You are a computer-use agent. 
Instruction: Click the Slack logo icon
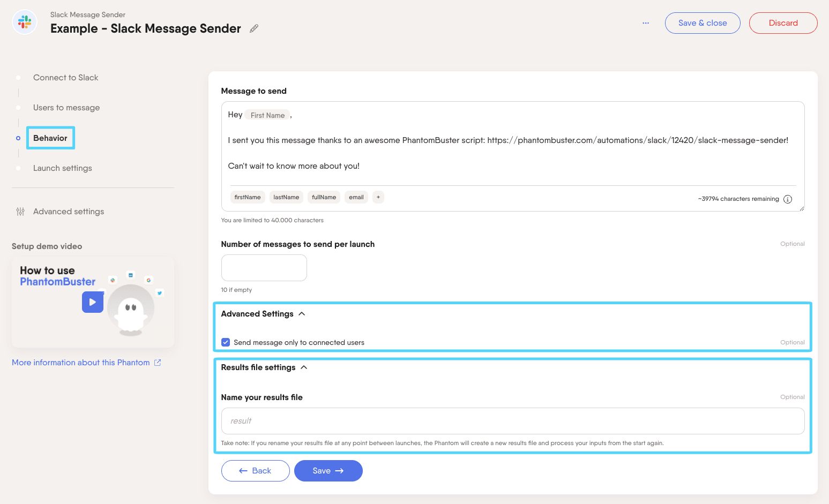[x=25, y=22]
